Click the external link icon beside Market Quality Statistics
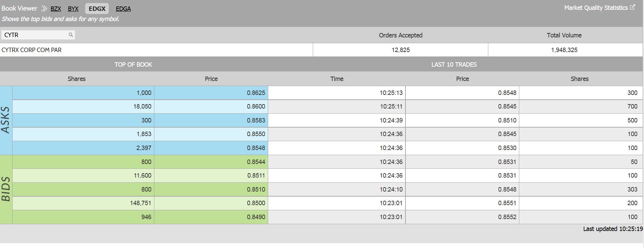This screenshot has height=248, width=644. click(x=632, y=7)
